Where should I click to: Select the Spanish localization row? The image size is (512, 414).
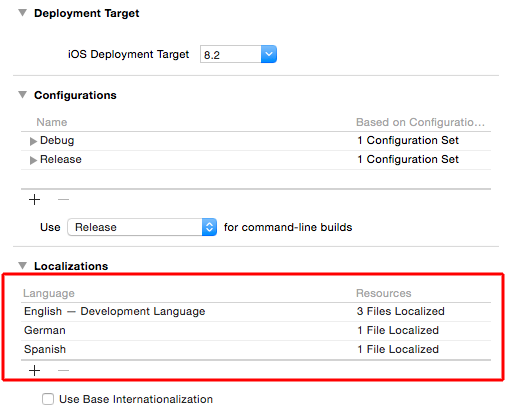256,350
